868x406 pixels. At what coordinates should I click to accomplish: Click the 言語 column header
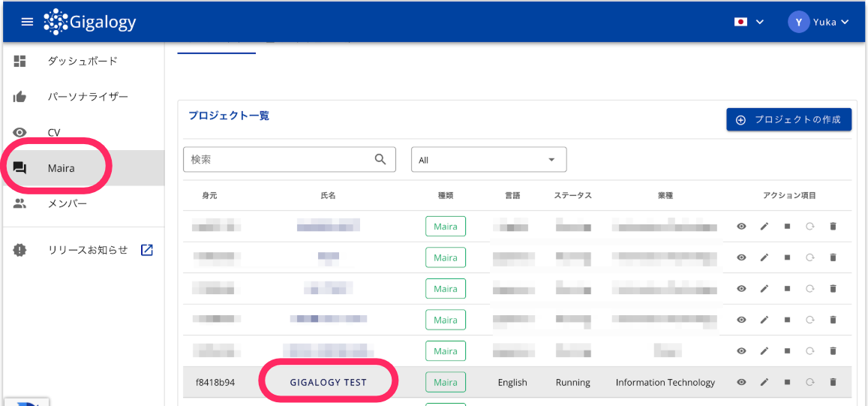512,195
